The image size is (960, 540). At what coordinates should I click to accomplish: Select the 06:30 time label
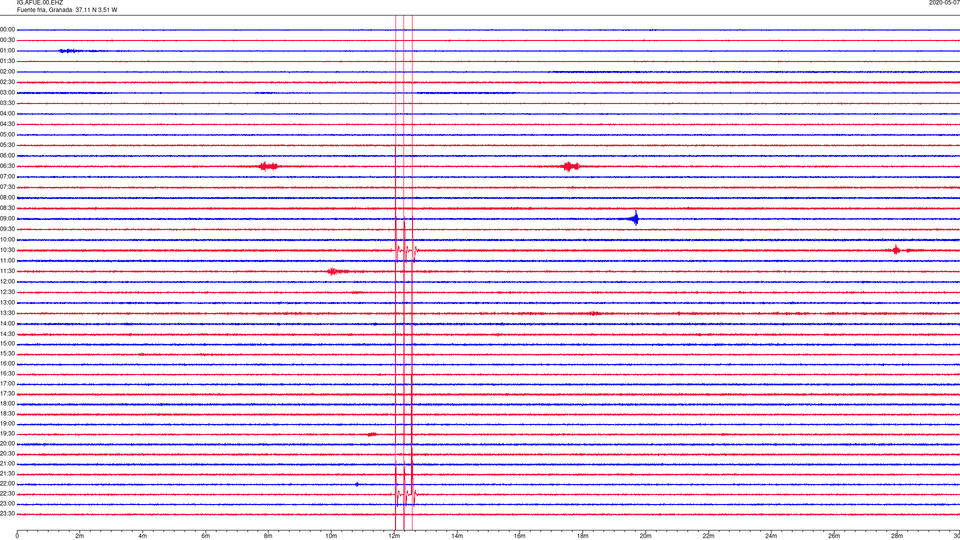[x=8, y=167]
